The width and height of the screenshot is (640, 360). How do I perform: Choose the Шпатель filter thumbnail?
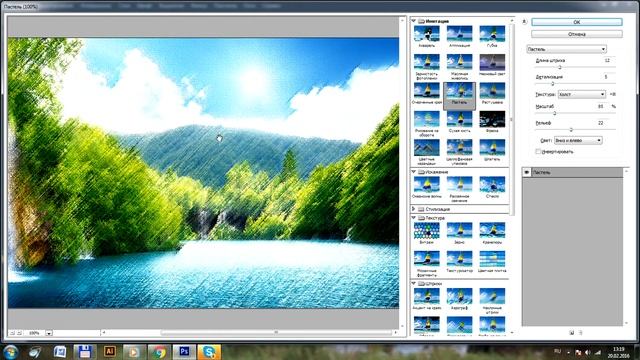[492, 147]
